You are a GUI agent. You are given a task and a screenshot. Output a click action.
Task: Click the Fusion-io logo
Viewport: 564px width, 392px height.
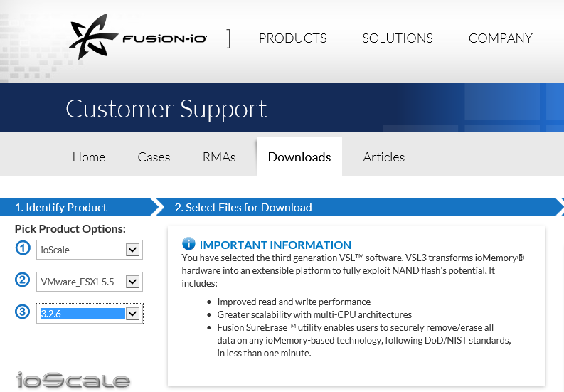138,37
